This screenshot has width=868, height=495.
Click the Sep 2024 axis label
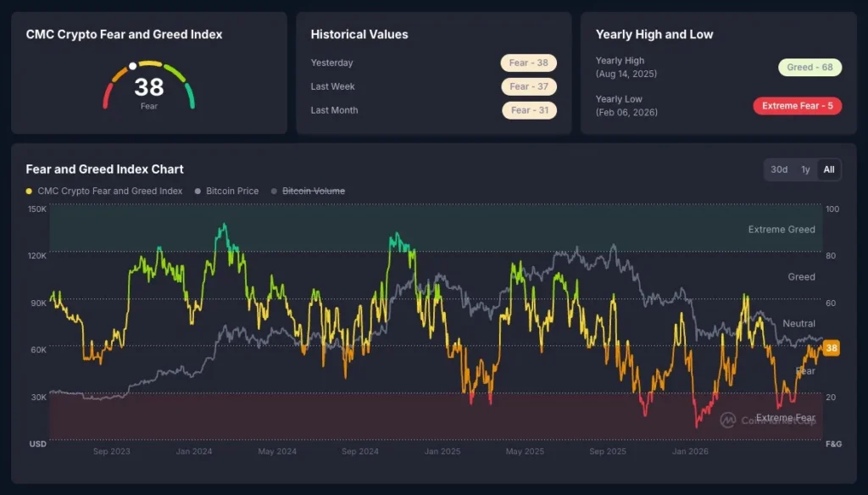[359, 451]
